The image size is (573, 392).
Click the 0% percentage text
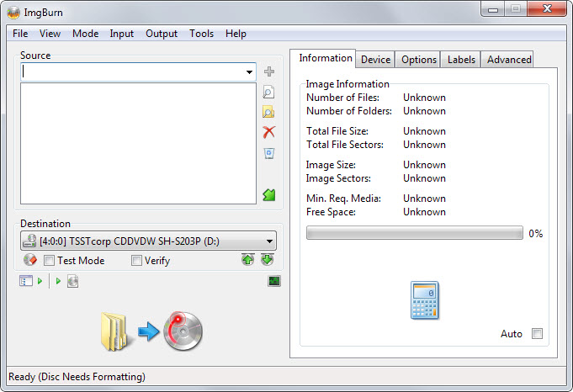(x=535, y=234)
